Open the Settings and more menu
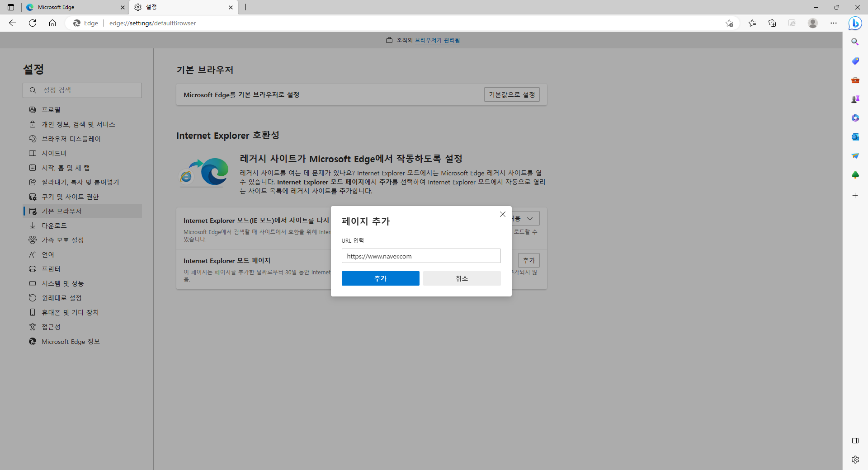868x470 pixels. click(x=834, y=23)
